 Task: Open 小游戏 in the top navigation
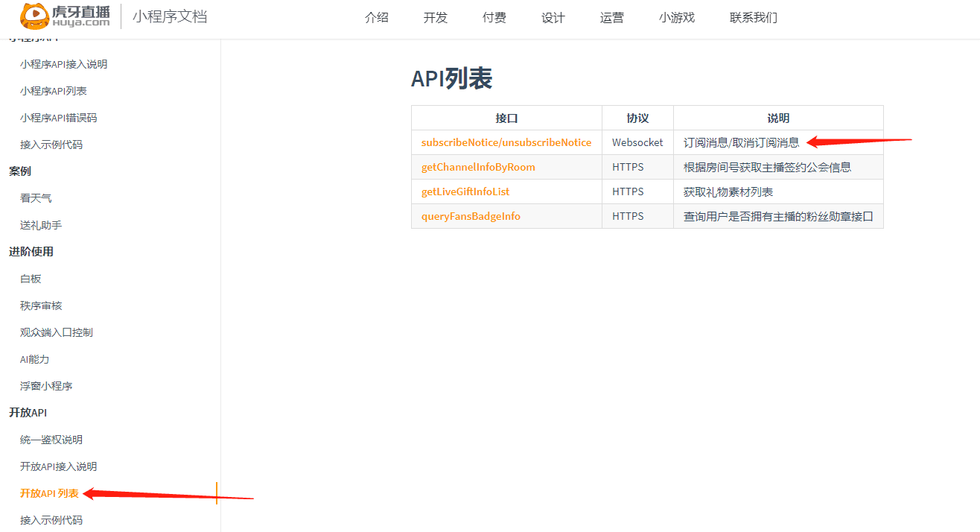(677, 18)
